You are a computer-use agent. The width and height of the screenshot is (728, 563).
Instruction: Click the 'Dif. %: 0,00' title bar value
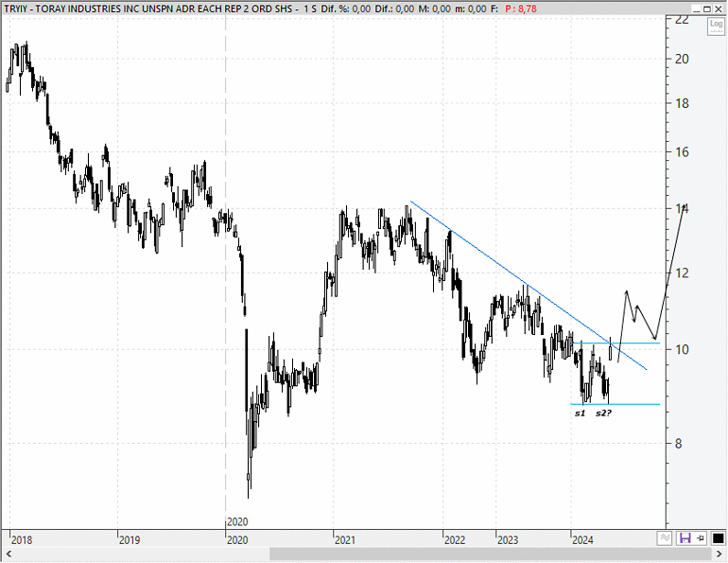click(346, 9)
